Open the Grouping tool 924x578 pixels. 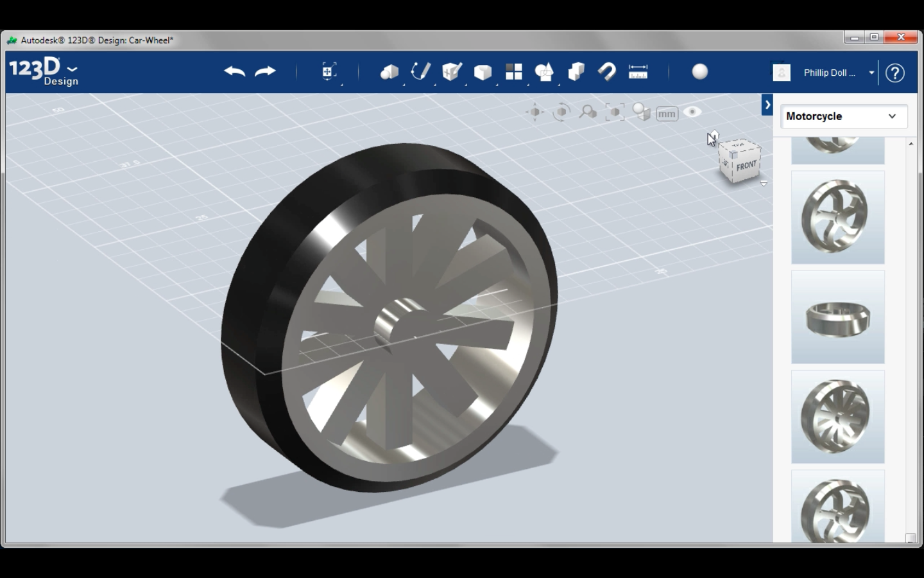544,72
